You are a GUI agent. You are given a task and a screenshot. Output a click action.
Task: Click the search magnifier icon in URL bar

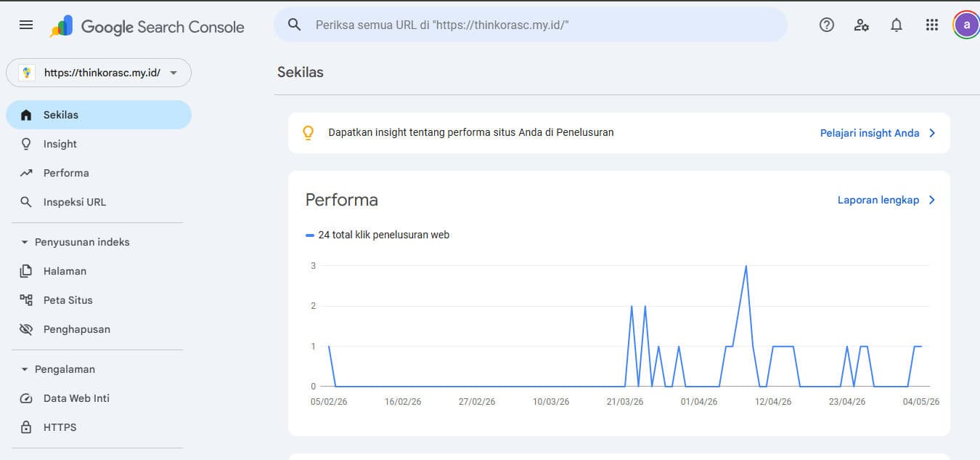(x=294, y=25)
